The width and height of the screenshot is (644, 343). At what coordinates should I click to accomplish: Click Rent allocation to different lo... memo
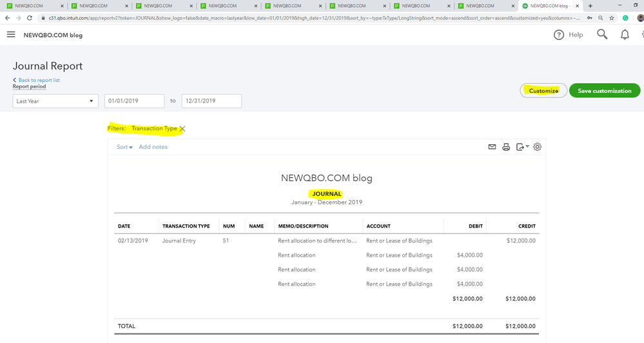pyautogui.click(x=317, y=240)
